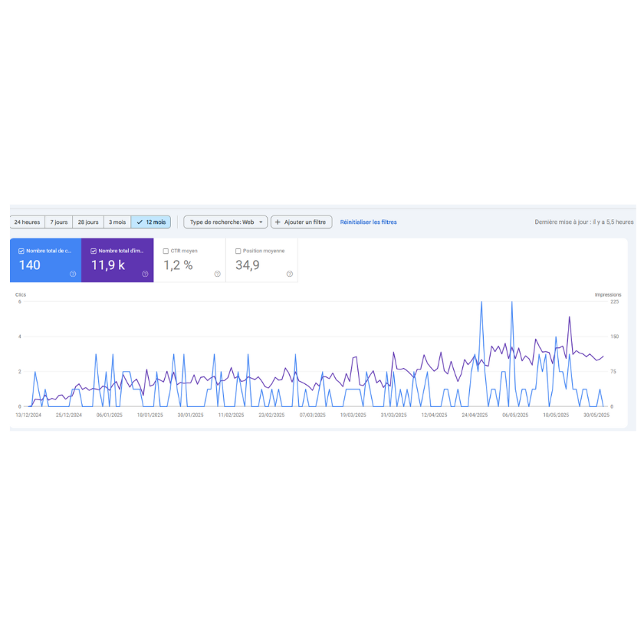The image size is (644, 644).
Task: Select the 7 jours time range
Action: pyautogui.click(x=59, y=222)
